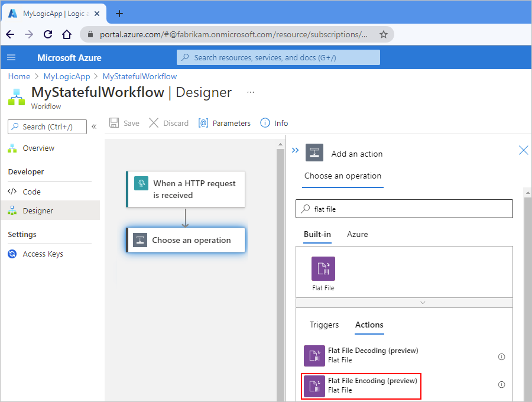
Task: Open Access Keys in sidebar
Action: pos(43,254)
